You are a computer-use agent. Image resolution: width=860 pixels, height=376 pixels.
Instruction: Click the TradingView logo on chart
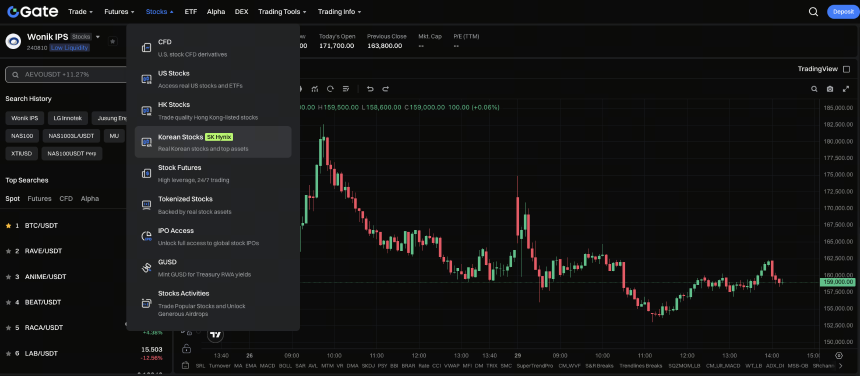tap(216, 334)
